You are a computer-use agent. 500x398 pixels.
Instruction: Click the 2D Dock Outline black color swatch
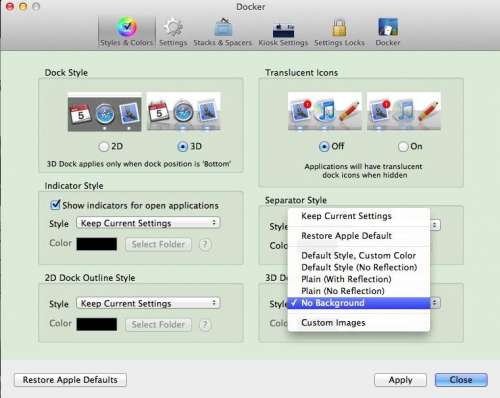pos(97,324)
